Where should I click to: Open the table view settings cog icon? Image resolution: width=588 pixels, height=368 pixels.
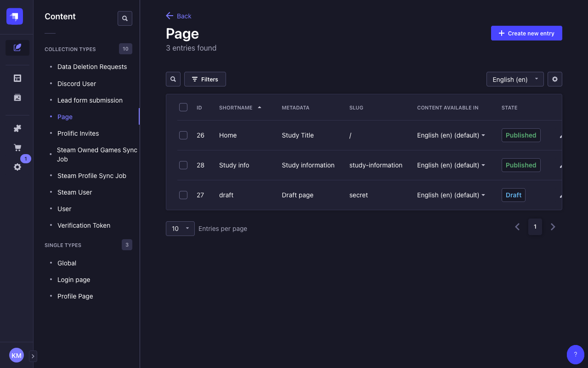pyautogui.click(x=554, y=79)
